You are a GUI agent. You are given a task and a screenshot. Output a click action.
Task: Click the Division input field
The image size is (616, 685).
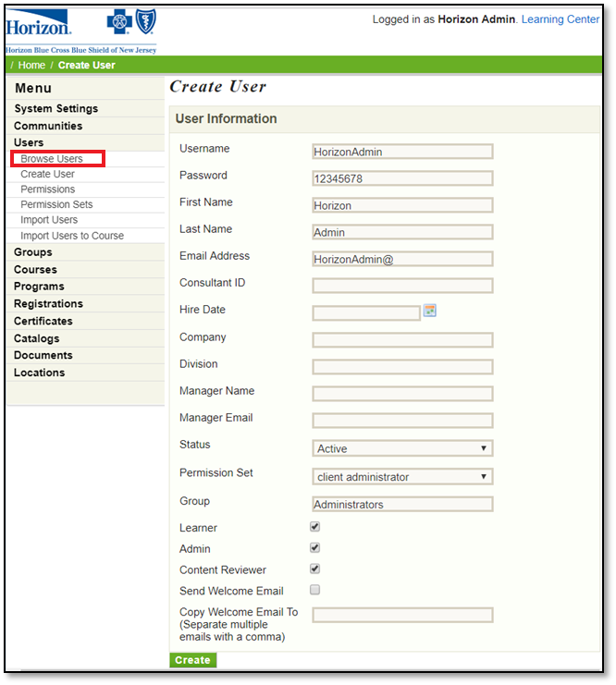click(x=402, y=367)
